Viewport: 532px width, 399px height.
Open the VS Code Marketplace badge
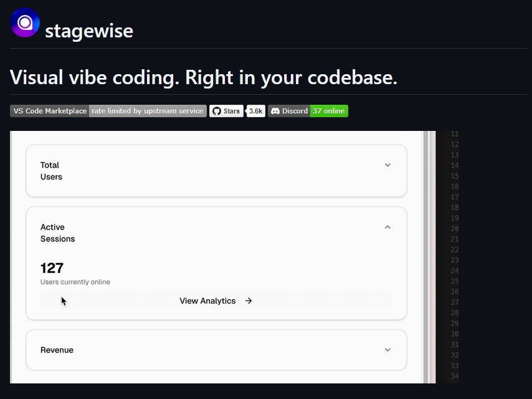[x=50, y=111]
